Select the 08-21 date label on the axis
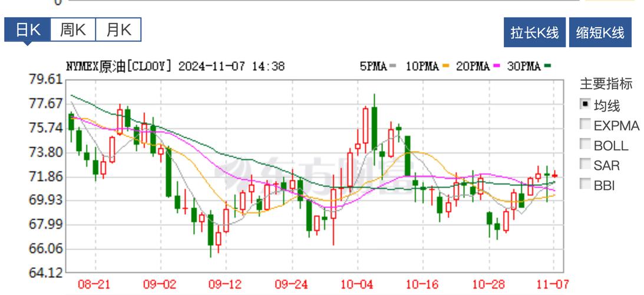644x295 pixels. point(94,284)
